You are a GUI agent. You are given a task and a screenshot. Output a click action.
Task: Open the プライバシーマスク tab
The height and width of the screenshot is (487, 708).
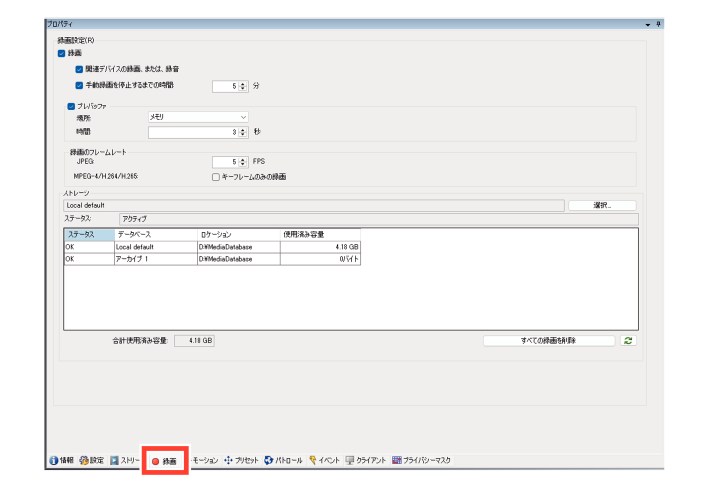pyautogui.click(x=421, y=460)
